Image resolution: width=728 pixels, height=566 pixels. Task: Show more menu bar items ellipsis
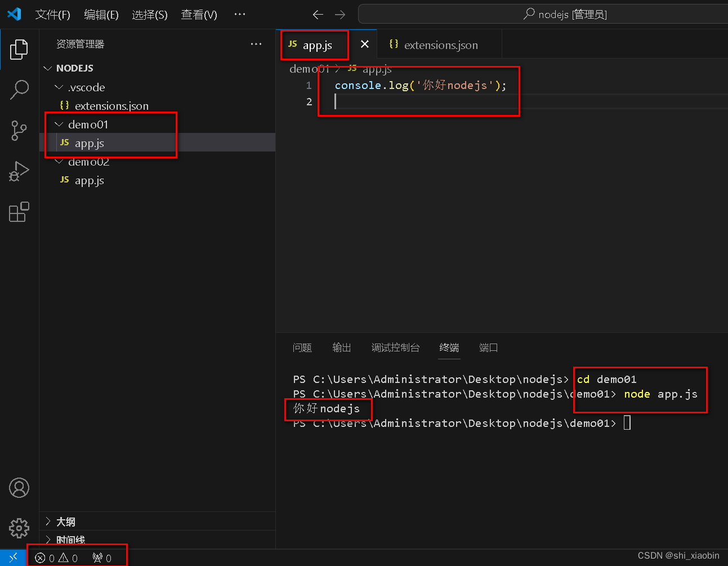click(240, 15)
